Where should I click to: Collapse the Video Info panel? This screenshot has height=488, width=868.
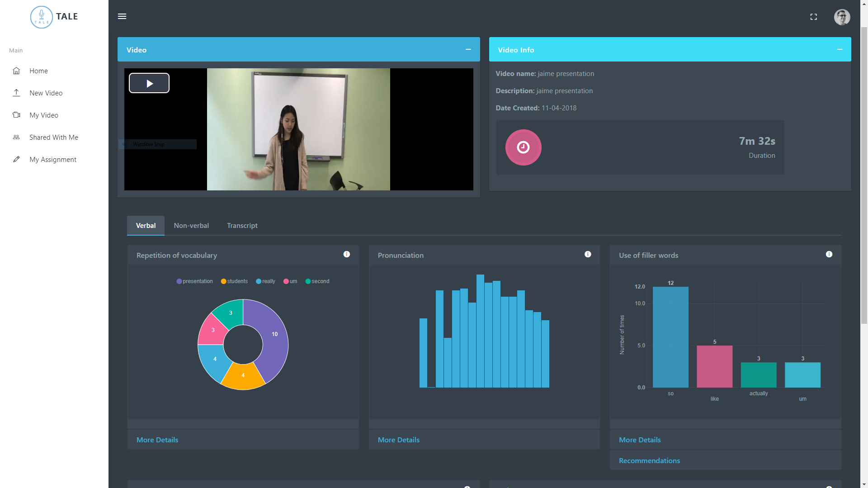pyautogui.click(x=840, y=49)
